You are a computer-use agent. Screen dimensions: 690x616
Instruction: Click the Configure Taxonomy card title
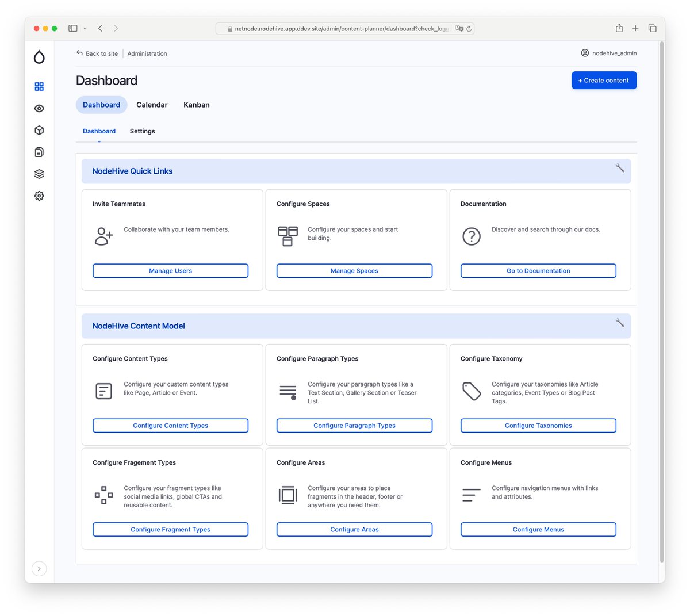pyautogui.click(x=492, y=359)
